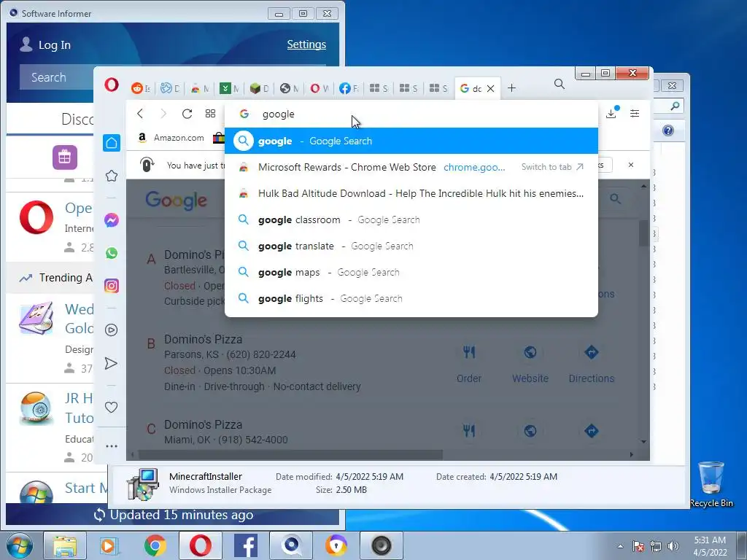Viewport: 747px width, 560px height.
Task: Pick the 'google maps' search suggestion
Action: click(x=411, y=272)
